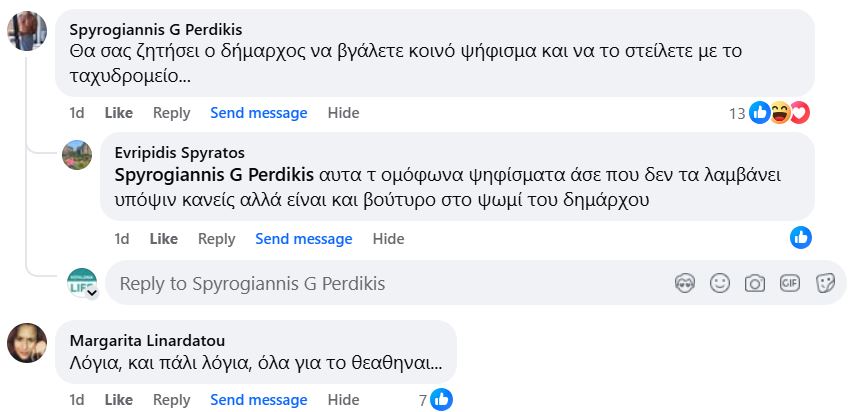Reply to Margarita Linardatou's comment

tap(171, 400)
